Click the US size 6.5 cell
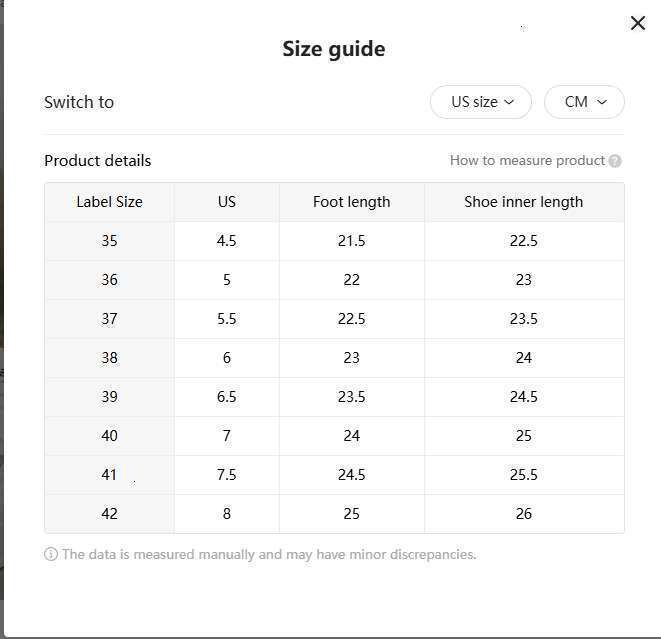Image resolution: width=661 pixels, height=639 pixels. tap(227, 397)
